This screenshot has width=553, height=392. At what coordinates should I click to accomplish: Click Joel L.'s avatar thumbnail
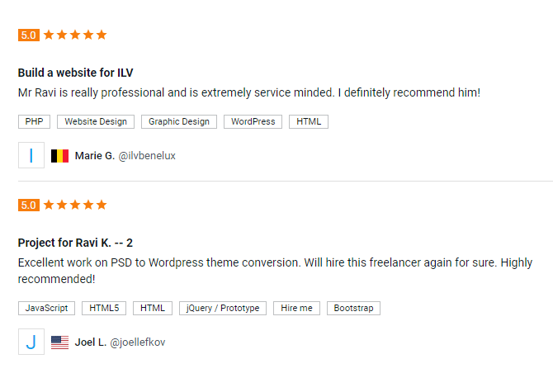31,342
